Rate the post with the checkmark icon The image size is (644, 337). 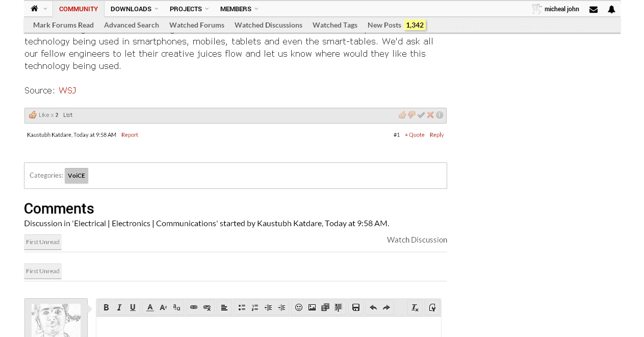coord(421,115)
